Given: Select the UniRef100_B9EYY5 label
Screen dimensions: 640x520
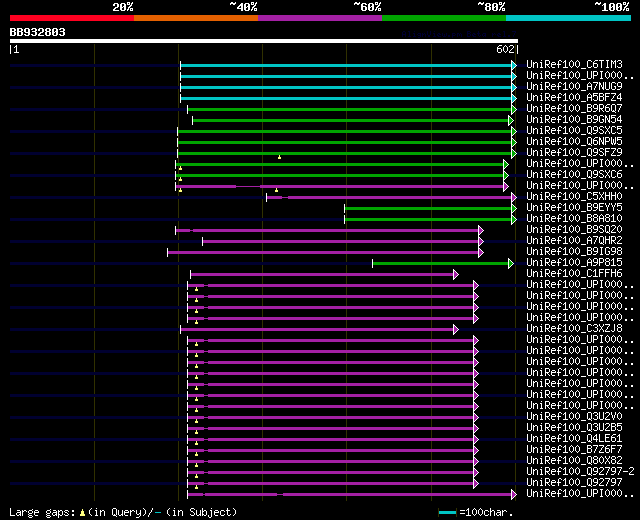Looking at the screenshot, I should pyautogui.click(x=574, y=208).
